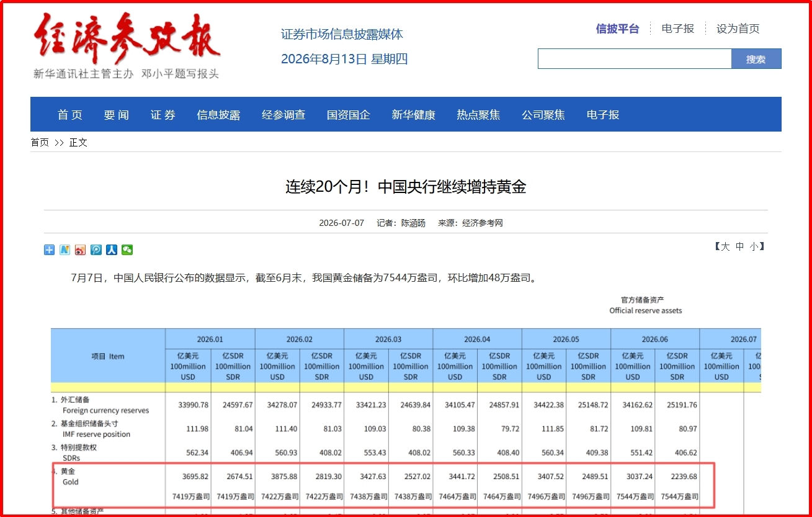Click the header date 2026年8月13日 星期四
Screen dimensions: 812x517
[344, 59]
